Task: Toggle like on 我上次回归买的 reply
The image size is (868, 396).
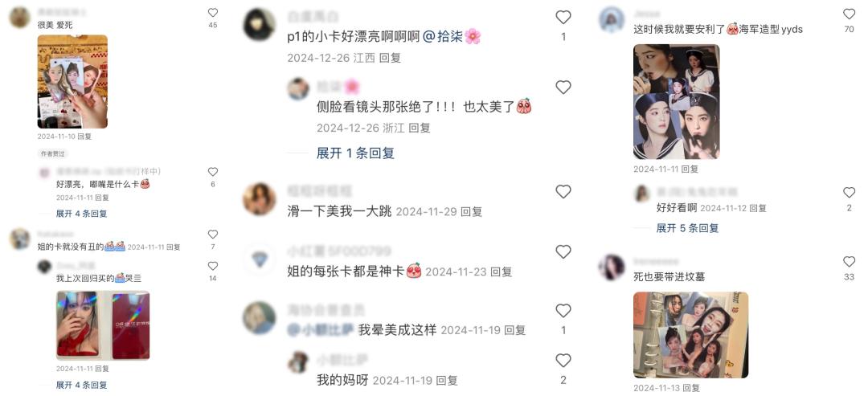Action: pyautogui.click(x=212, y=266)
